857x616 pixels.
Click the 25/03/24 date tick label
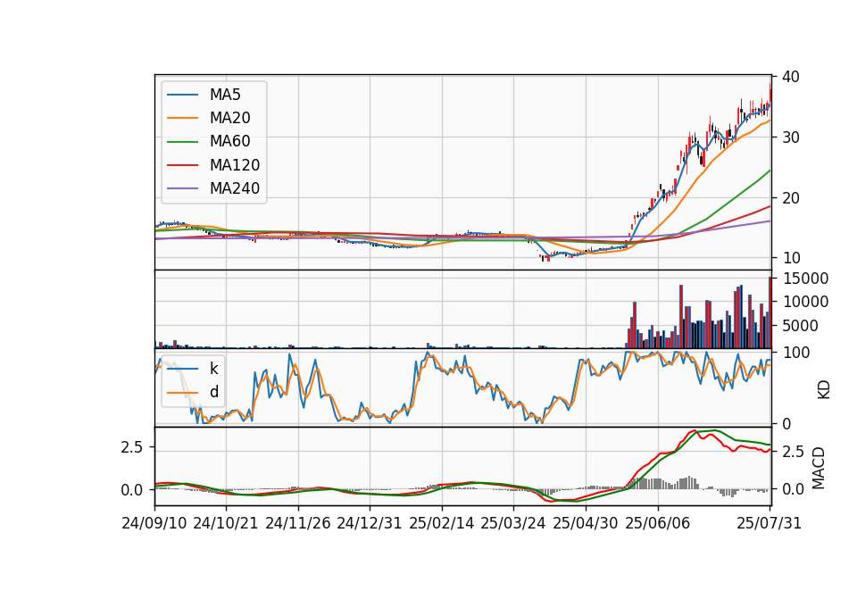pos(513,523)
